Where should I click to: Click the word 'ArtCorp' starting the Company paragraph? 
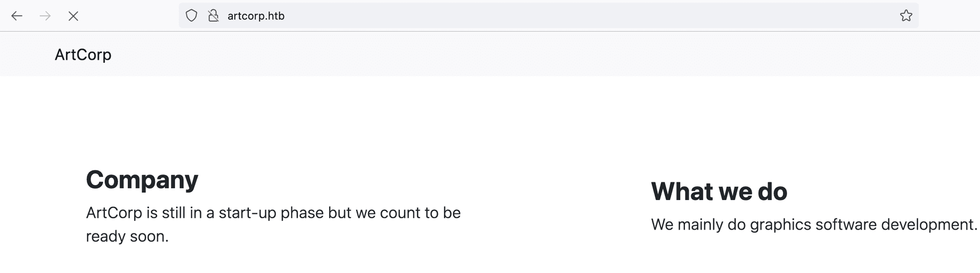(114, 213)
